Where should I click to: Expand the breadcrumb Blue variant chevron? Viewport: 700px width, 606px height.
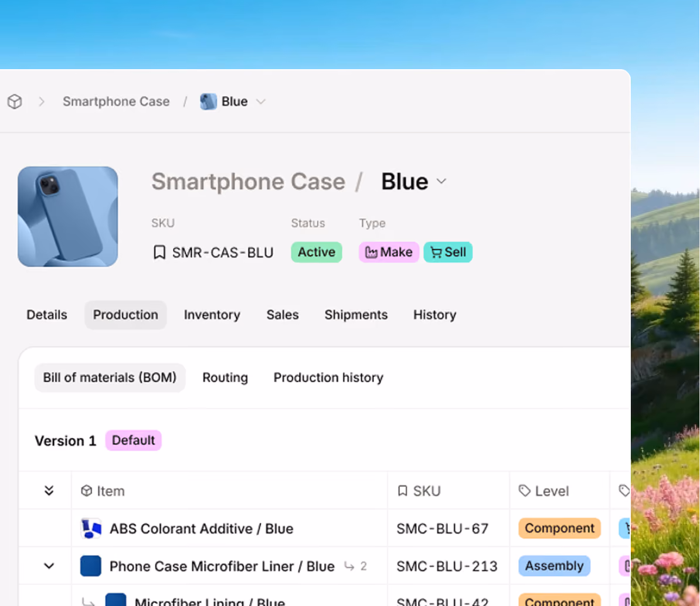pos(261,102)
